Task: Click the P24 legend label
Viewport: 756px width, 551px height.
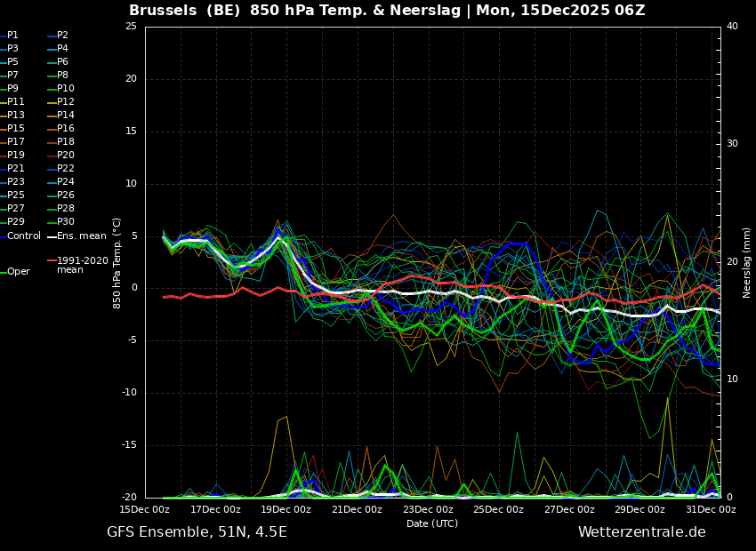Action: (x=66, y=181)
